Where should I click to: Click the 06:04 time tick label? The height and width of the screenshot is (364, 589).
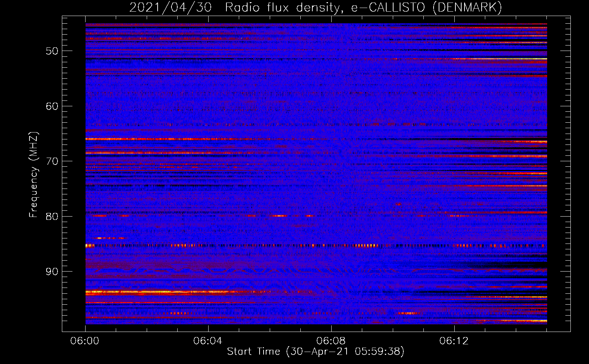coord(208,341)
